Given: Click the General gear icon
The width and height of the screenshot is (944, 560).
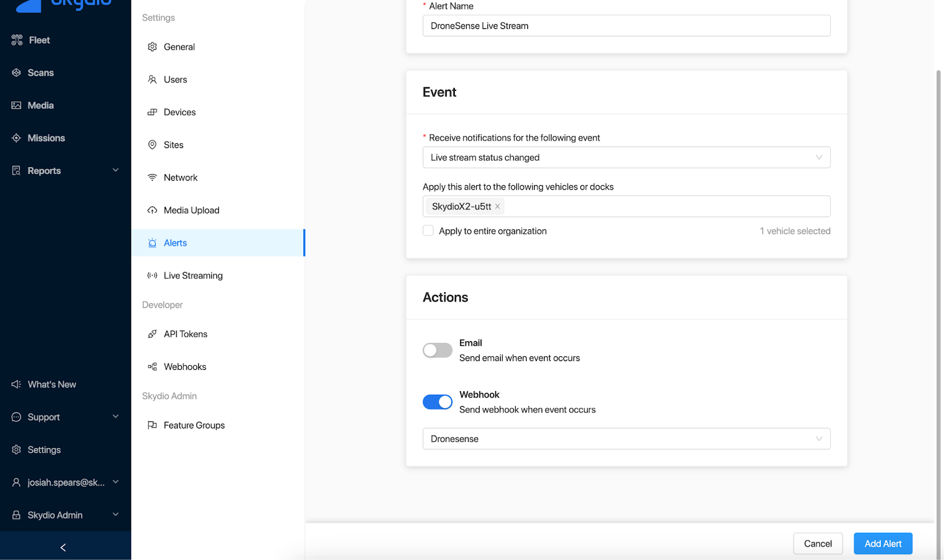Looking at the screenshot, I should click(152, 47).
